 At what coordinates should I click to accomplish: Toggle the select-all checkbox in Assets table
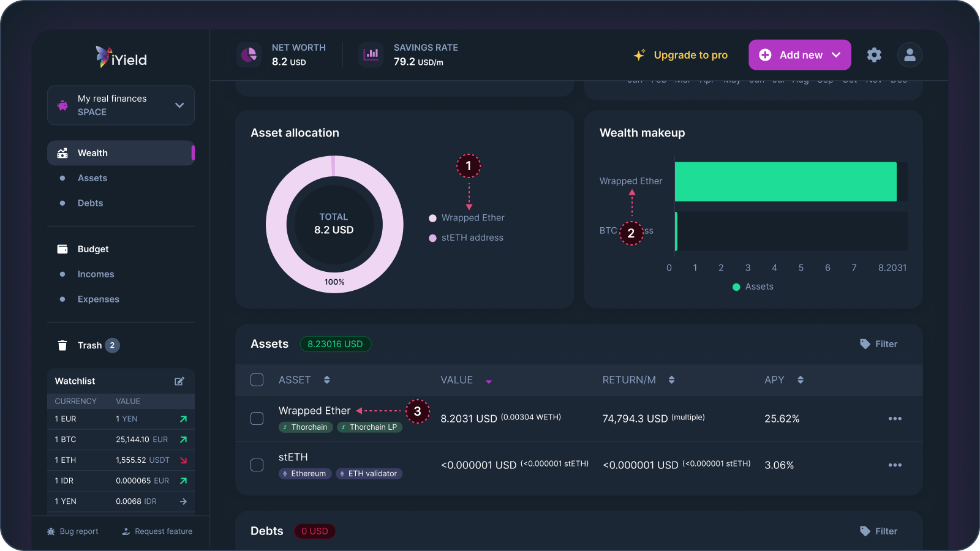[257, 380]
